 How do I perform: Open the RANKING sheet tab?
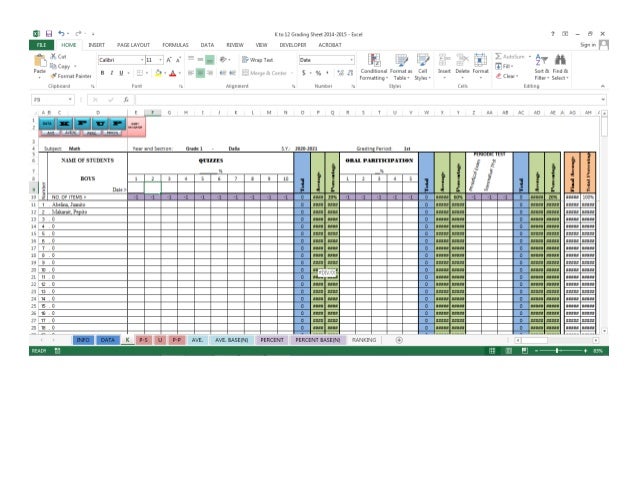click(364, 340)
